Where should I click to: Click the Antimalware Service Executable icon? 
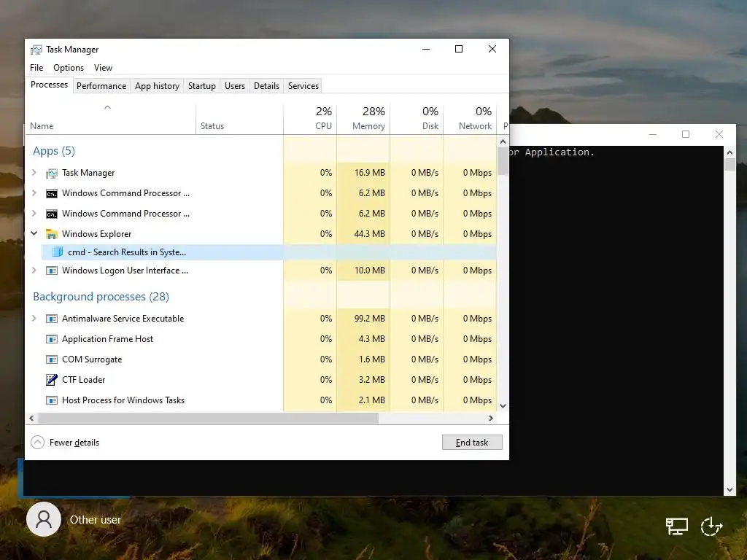(x=52, y=319)
